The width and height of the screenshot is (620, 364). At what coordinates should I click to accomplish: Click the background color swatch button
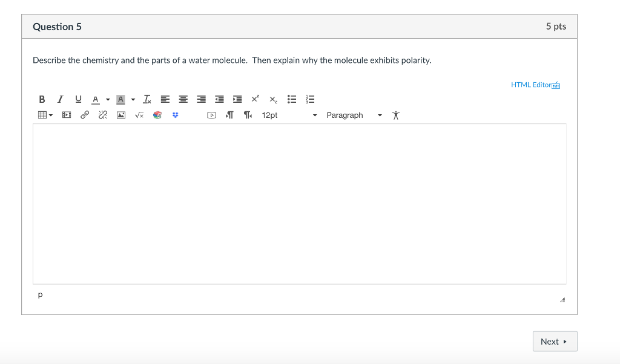[120, 99]
